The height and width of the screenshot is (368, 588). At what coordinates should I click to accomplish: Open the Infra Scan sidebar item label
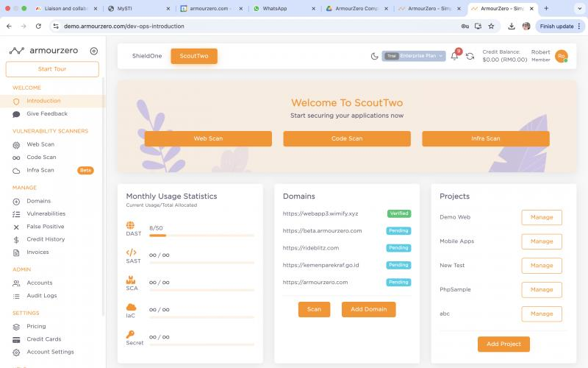coord(40,170)
